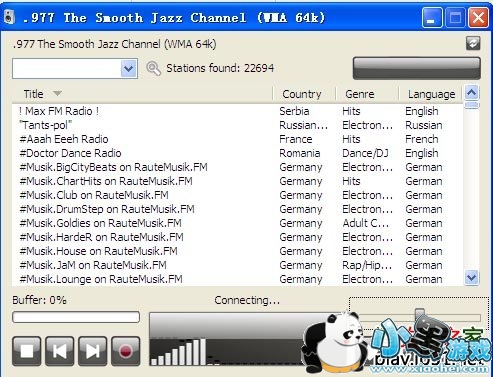Screen dimensions: 493x377
Task: Click the "Stations found: 22694" label
Action: 220,68
